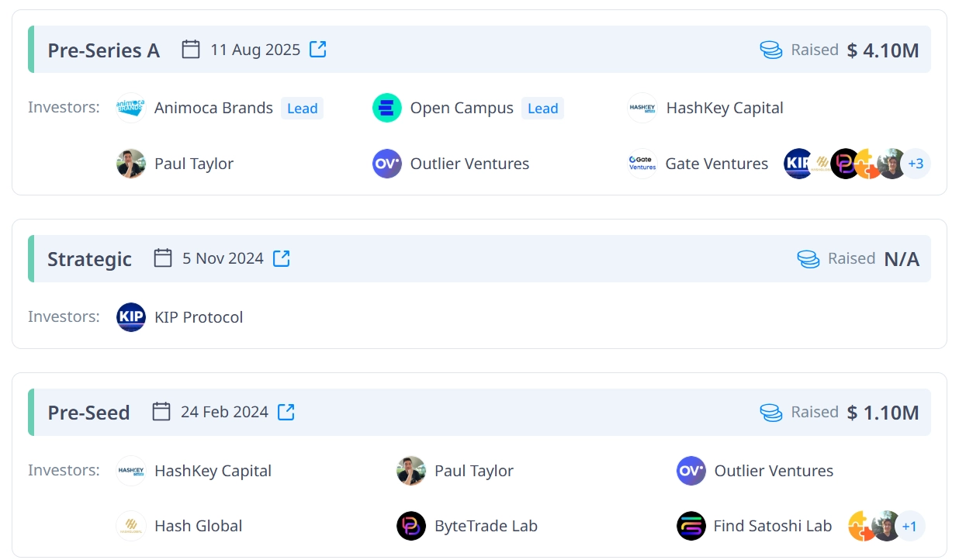Click the coins icon beside Raised $ 1.10M

[771, 413]
